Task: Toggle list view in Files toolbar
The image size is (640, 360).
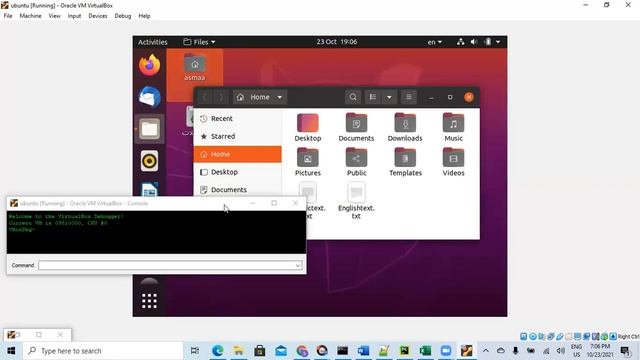Action: [x=373, y=97]
